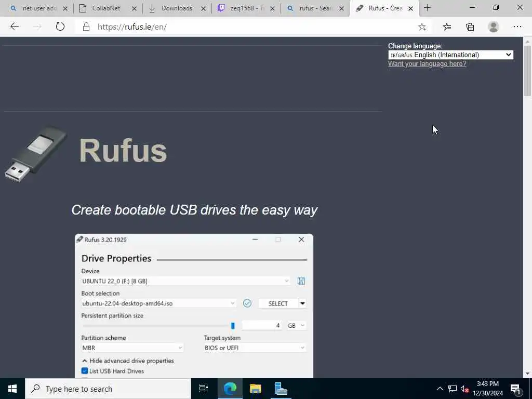Show hidden system tray icons
532x399 pixels.
[x=440, y=389]
